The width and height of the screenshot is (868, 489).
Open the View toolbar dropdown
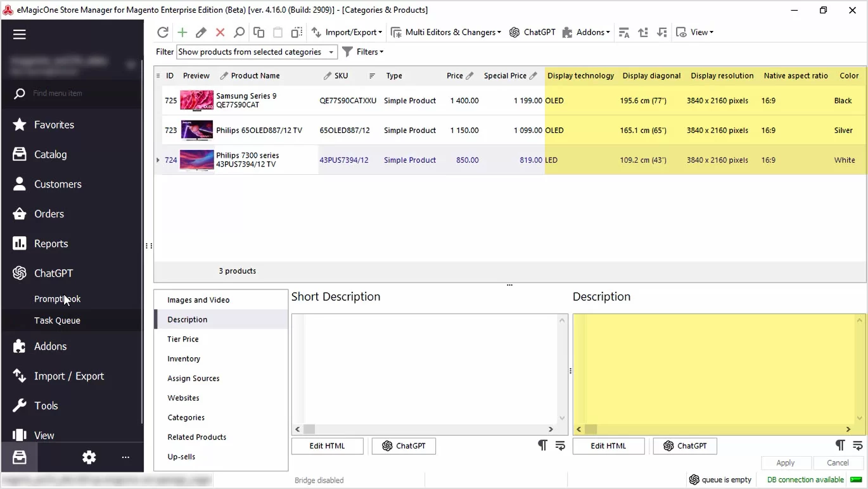click(694, 32)
